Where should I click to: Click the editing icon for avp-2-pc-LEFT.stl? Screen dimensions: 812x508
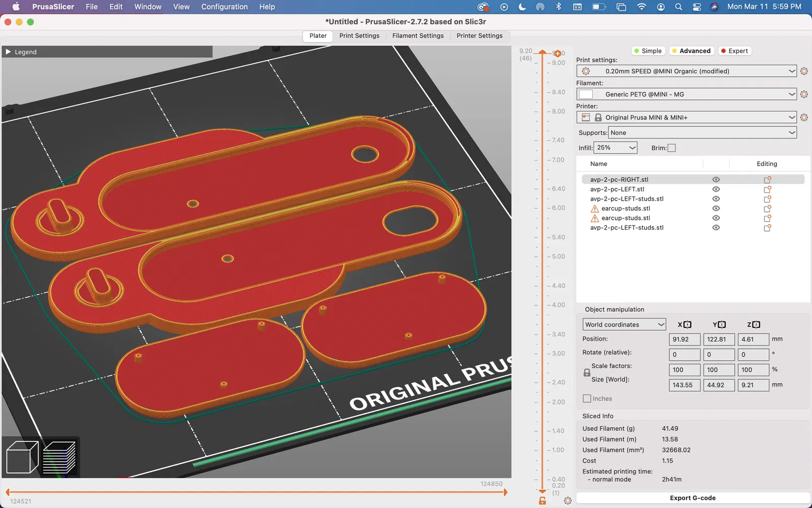click(767, 189)
